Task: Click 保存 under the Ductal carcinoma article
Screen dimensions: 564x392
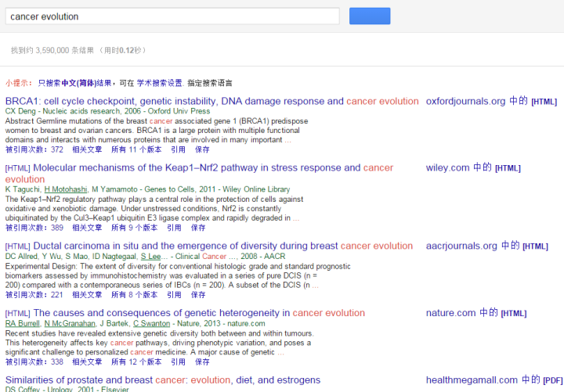Action: point(198,295)
